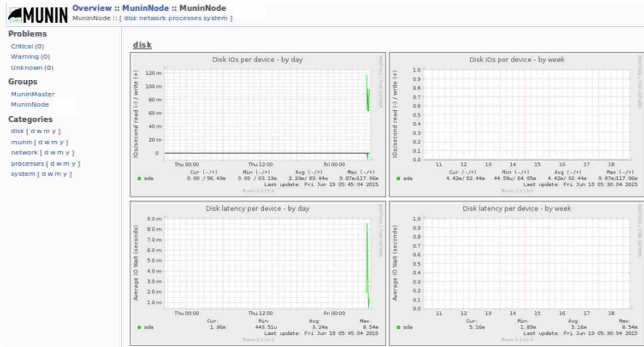Select the MuninNode group in the sidebar
Screen dimensions: 644x347
30,105
